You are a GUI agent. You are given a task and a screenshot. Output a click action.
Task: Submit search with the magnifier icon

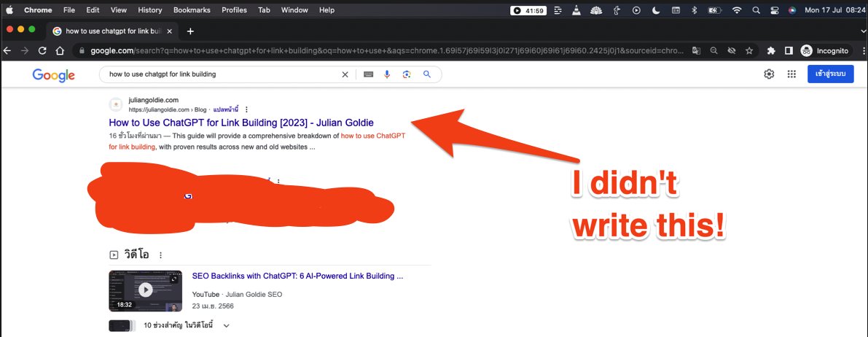427,74
